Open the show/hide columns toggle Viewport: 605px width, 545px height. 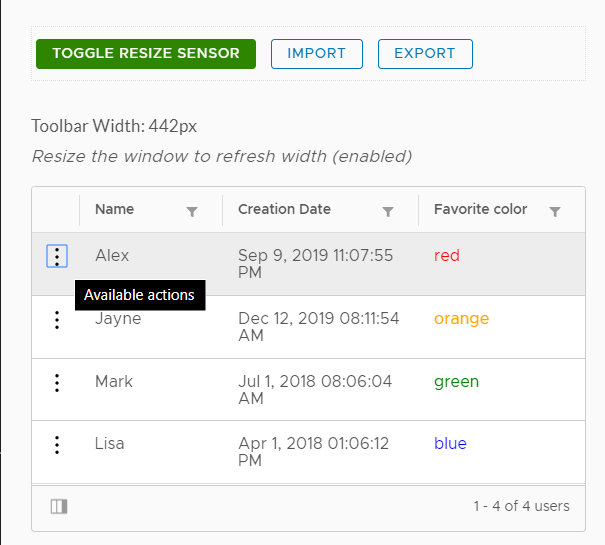59,507
